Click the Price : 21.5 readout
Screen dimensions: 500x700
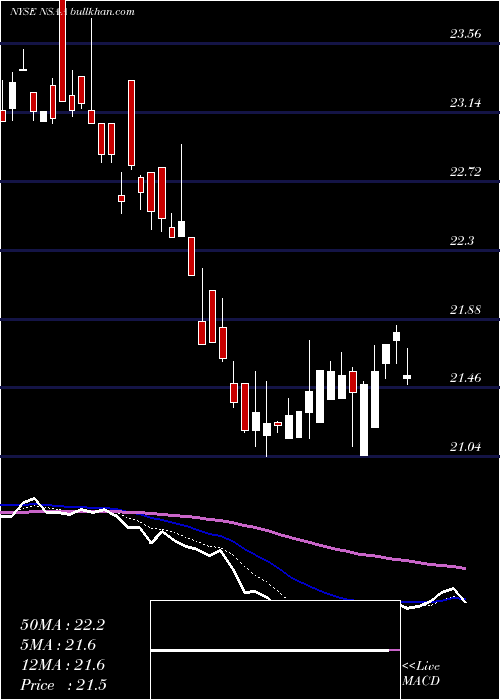point(63,685)
